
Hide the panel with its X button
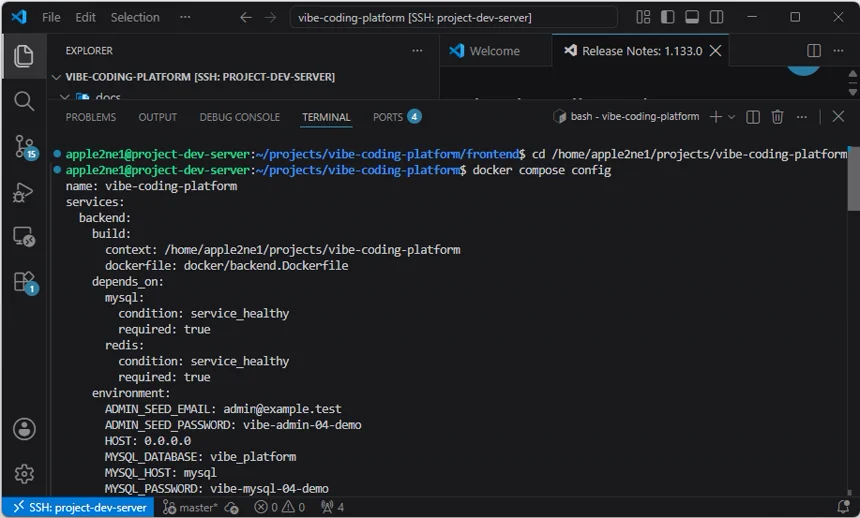(x=838, y=116)
